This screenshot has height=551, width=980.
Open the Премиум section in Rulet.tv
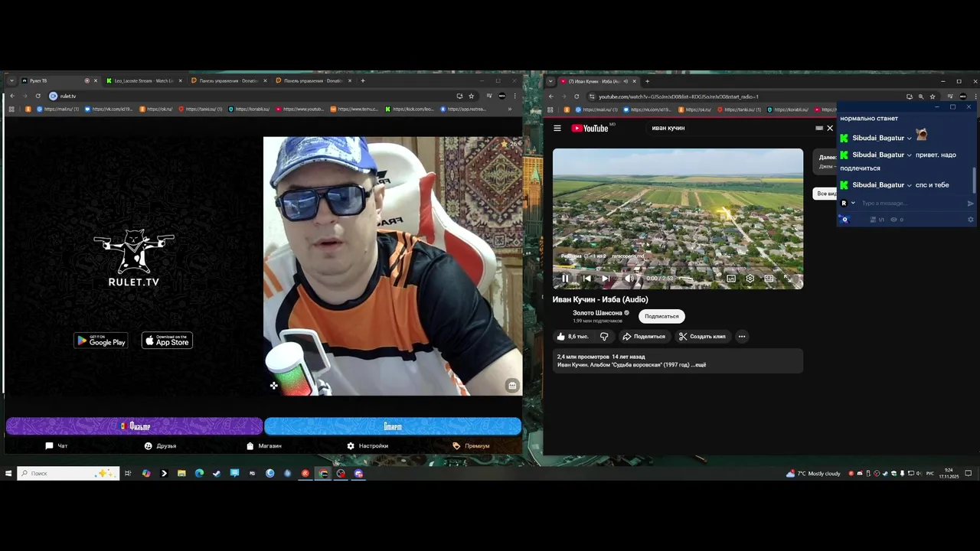pyautogui.click(x=470, y=445)
